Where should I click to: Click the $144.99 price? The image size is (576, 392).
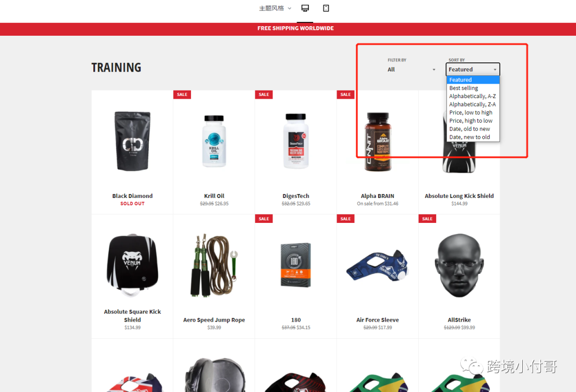(x=459, y=204)
